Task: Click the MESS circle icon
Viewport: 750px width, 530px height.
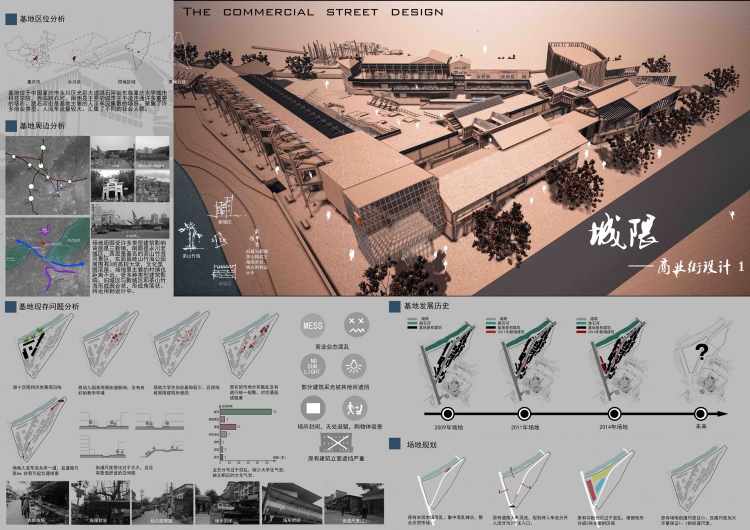Action: click(313, 326)
